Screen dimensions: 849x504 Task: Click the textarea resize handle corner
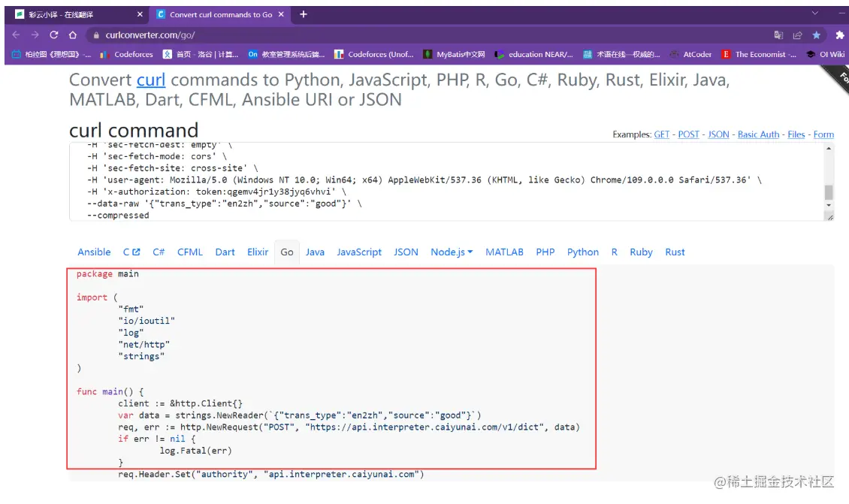pyautogui.click(x=829, y=216)
